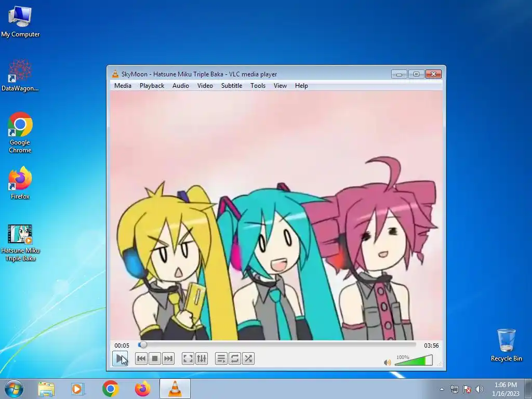Click the VLC cone title bar icon
The width and height of the screenshot is (532, 399).
(x=115, y=74)
